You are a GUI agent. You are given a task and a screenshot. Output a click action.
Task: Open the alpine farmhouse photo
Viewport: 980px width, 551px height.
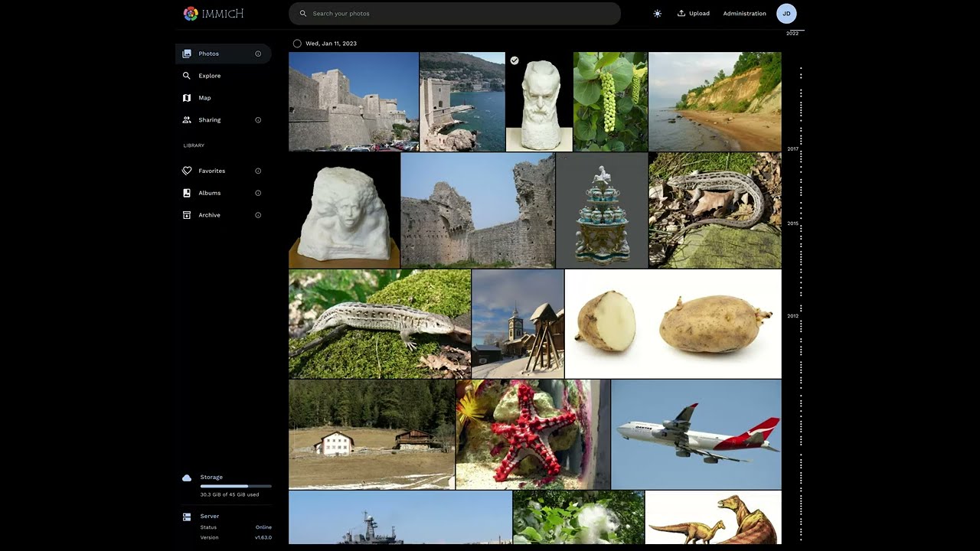pos(371,434)
